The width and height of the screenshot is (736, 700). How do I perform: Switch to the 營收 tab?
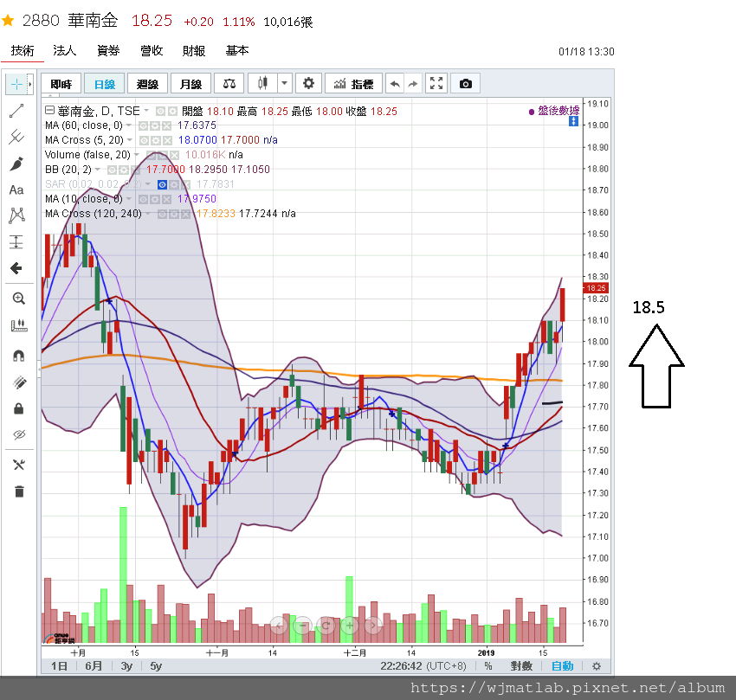[152, 51]
